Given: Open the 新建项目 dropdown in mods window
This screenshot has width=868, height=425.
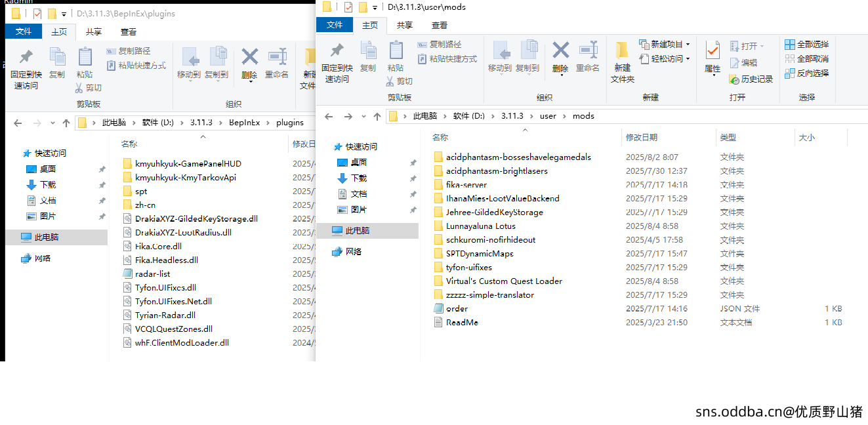Looking at the screenshot, I should tap(665, 45).
